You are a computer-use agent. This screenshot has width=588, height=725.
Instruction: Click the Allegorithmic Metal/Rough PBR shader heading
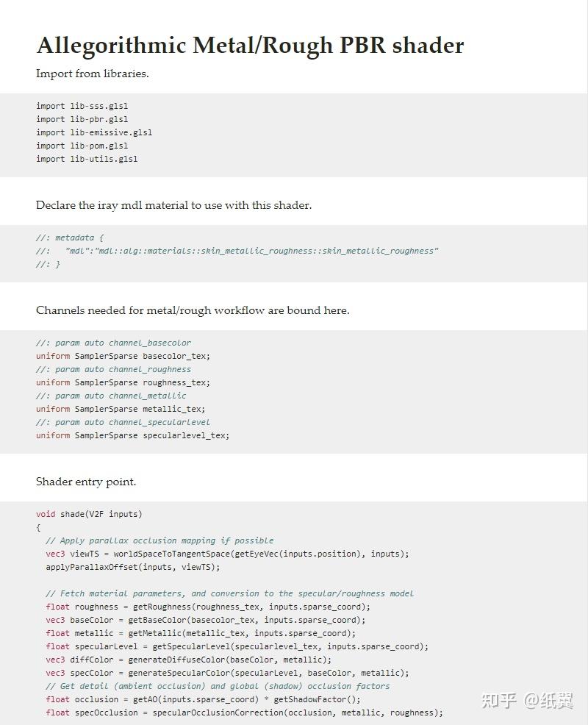250,45
